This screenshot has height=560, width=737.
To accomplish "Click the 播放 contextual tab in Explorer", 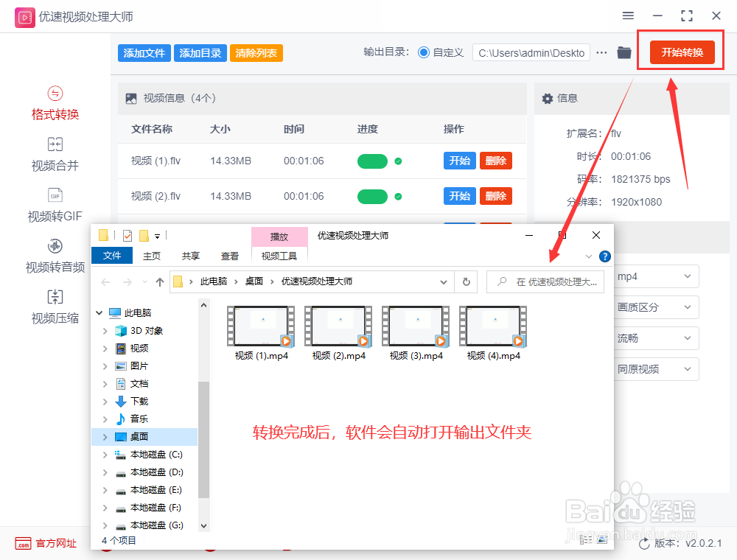I will 279,237.
